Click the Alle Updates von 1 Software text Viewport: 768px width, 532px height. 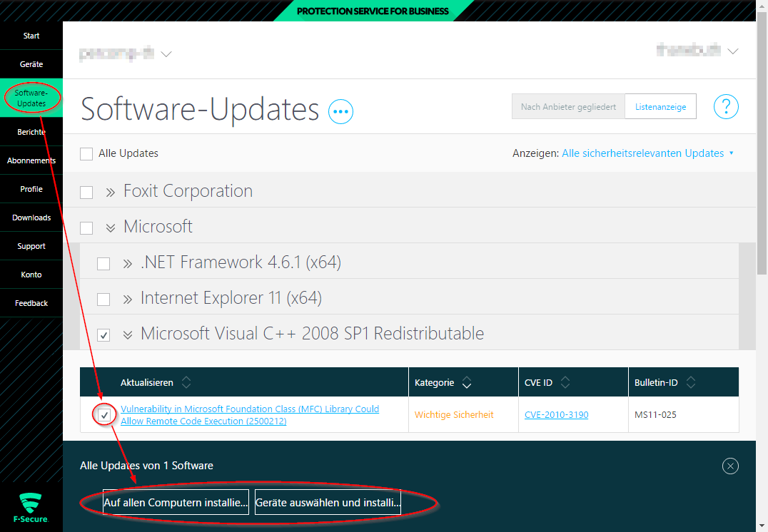point(146,466)
